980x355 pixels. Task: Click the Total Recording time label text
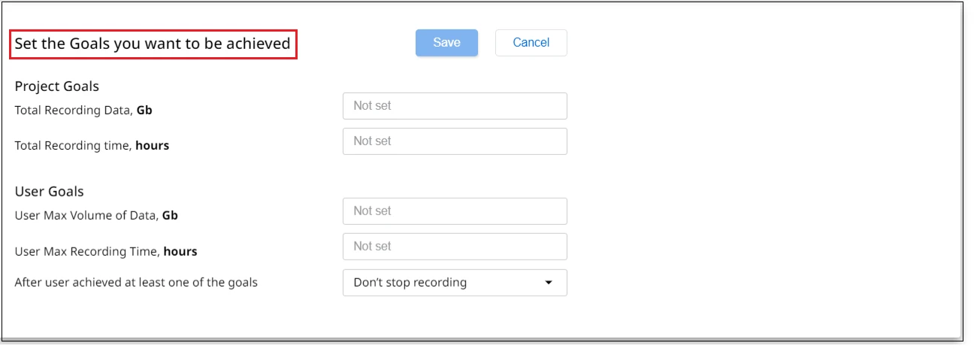92,146
